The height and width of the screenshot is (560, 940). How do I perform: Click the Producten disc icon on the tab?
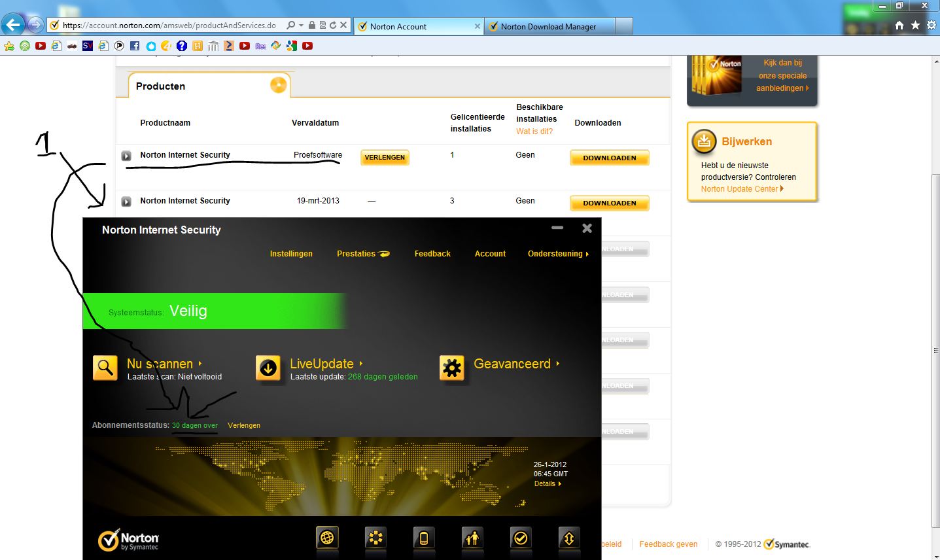[x=279, y=85]
